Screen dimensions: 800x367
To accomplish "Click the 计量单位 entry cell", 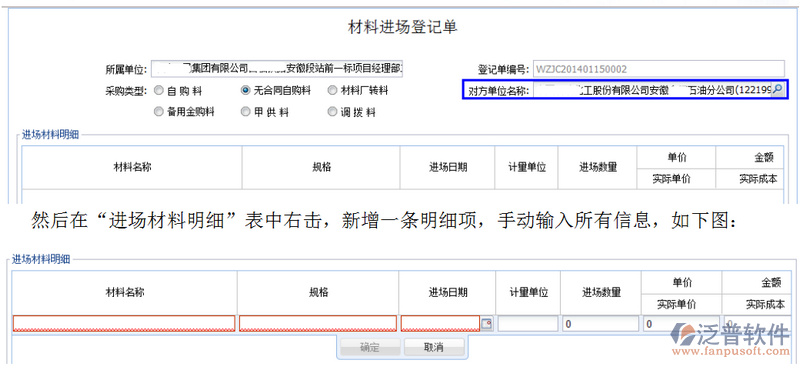I will coord(528,324).
